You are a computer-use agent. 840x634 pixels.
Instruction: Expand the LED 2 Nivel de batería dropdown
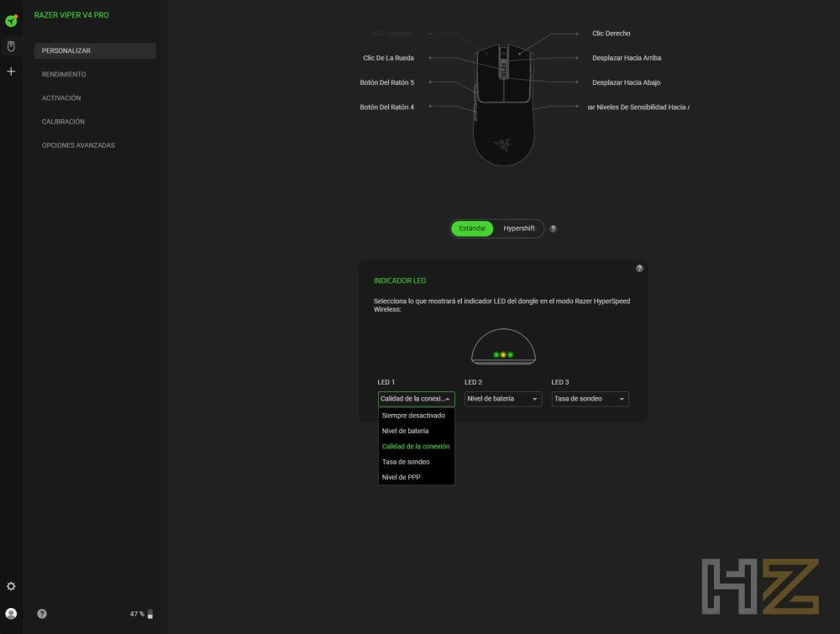[503, 399]
